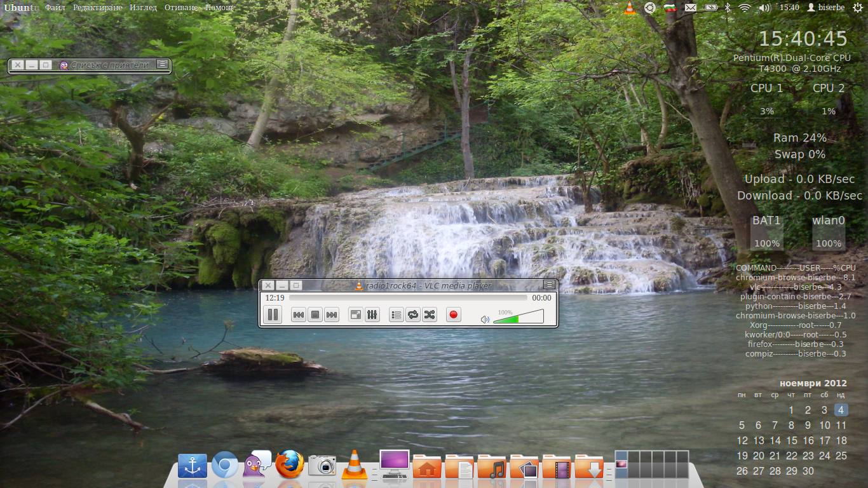868x488 pixels.
Task: Open the Файл menu
Action: (x=55, y=8)
